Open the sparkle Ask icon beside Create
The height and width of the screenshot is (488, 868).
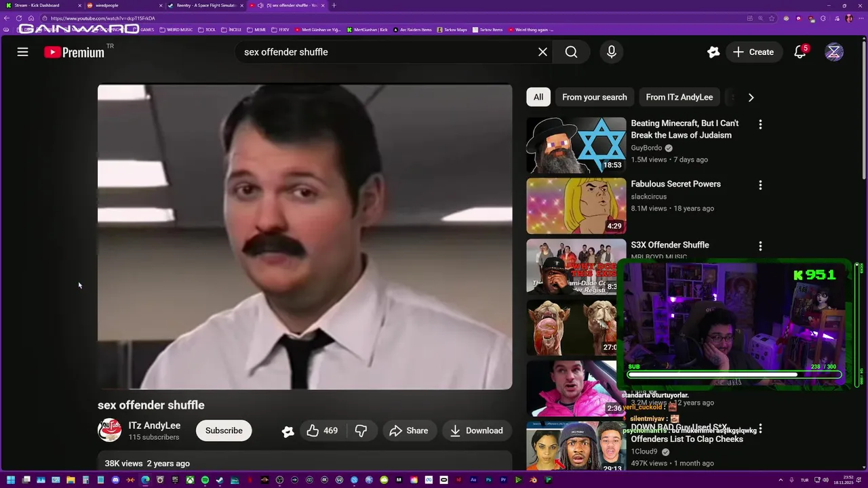click(713, 52)
